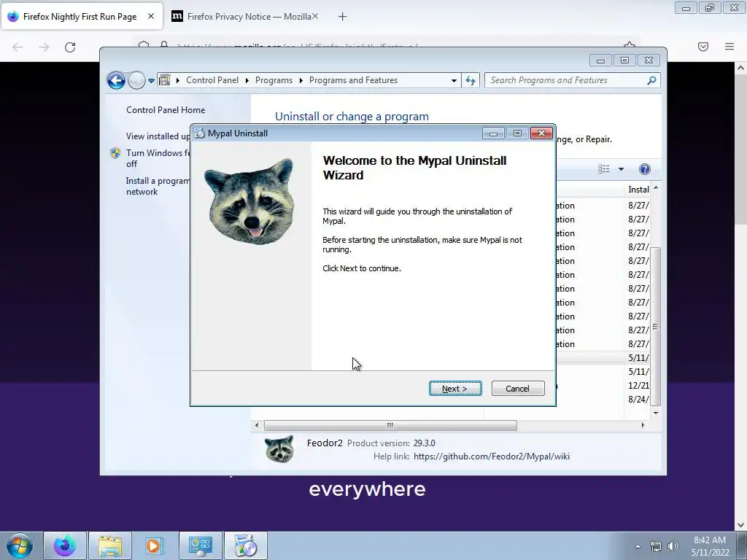Open Windows Media Player from taskbar
Screen dimensions: 747x560
pyautogui.click(x=153, y=545)
